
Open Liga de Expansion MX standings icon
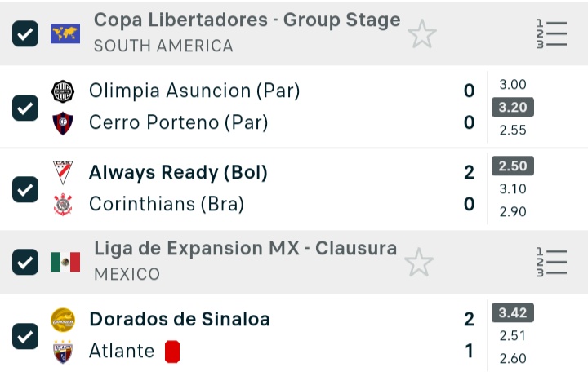click(x=552, y=262)
